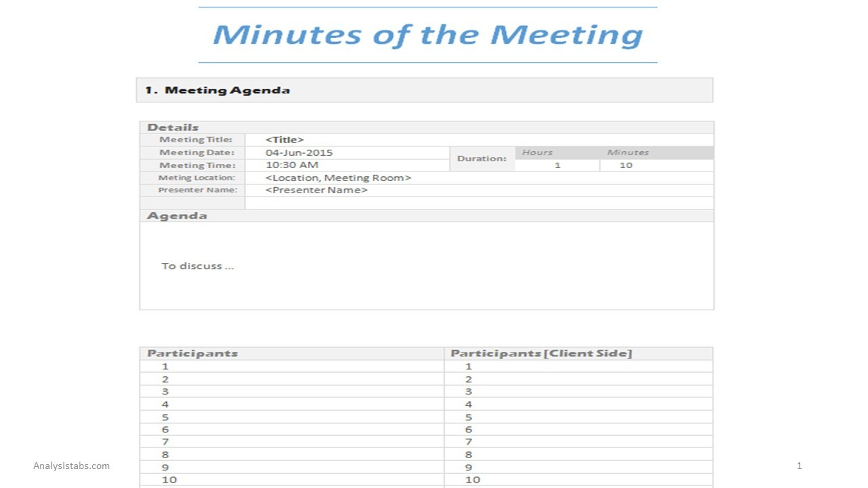Click the minutes value '10' under Duration

656,165
